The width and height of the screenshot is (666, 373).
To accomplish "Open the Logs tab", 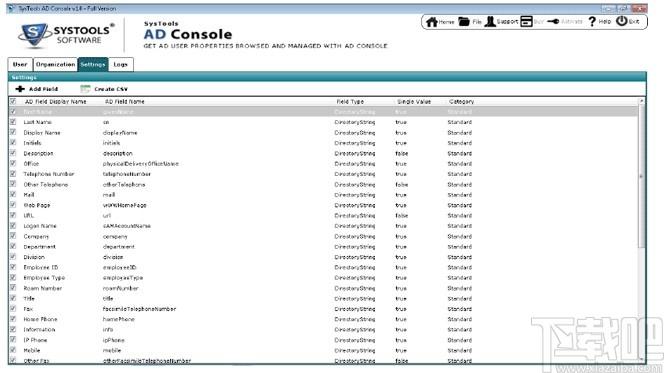I will click(121, 65).
